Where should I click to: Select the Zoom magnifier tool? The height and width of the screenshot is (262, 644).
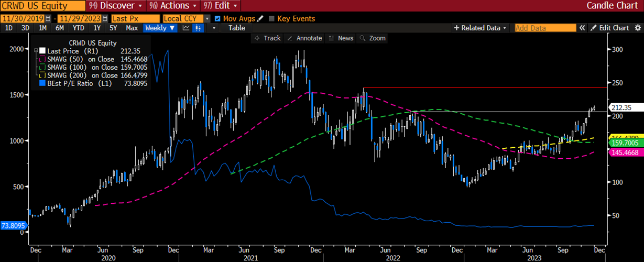click(x=373, y=38)
